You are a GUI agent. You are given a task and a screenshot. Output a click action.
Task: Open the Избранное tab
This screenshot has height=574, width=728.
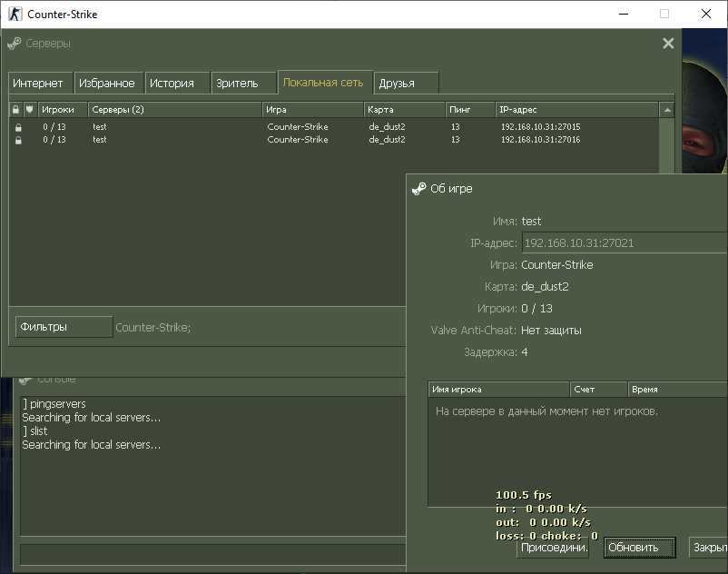click(x=109, y=84)
